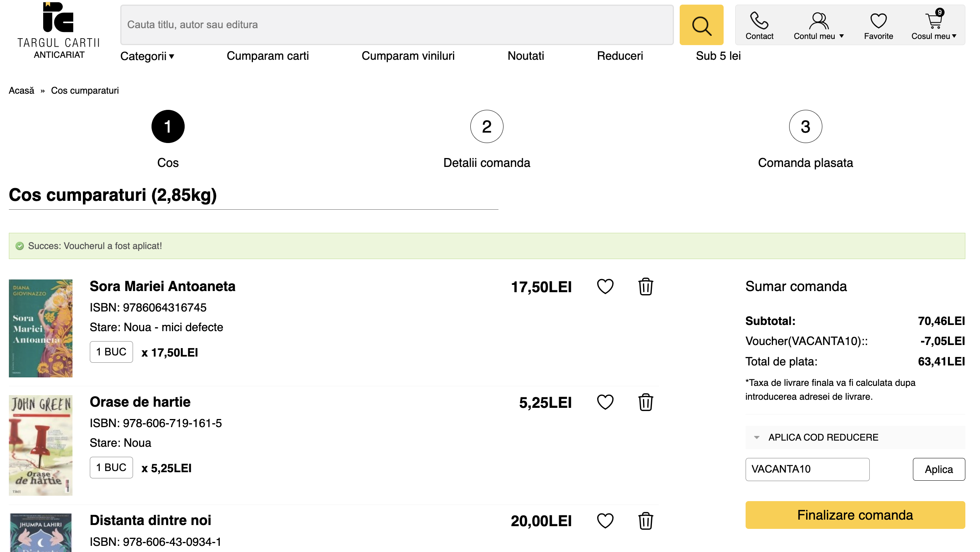
Task: Collapse the APLICA COD REDUCERE section
Action: point(823,438)
